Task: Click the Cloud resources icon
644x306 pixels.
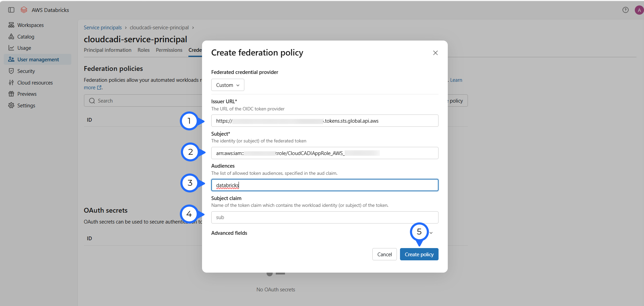Action: 11,82
